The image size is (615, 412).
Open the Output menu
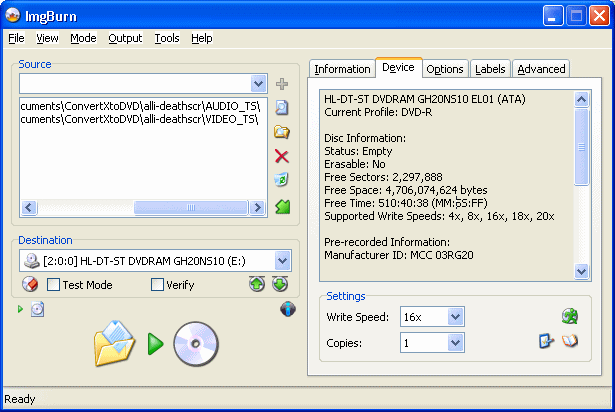pyautogui.click(x=125, y=38)
